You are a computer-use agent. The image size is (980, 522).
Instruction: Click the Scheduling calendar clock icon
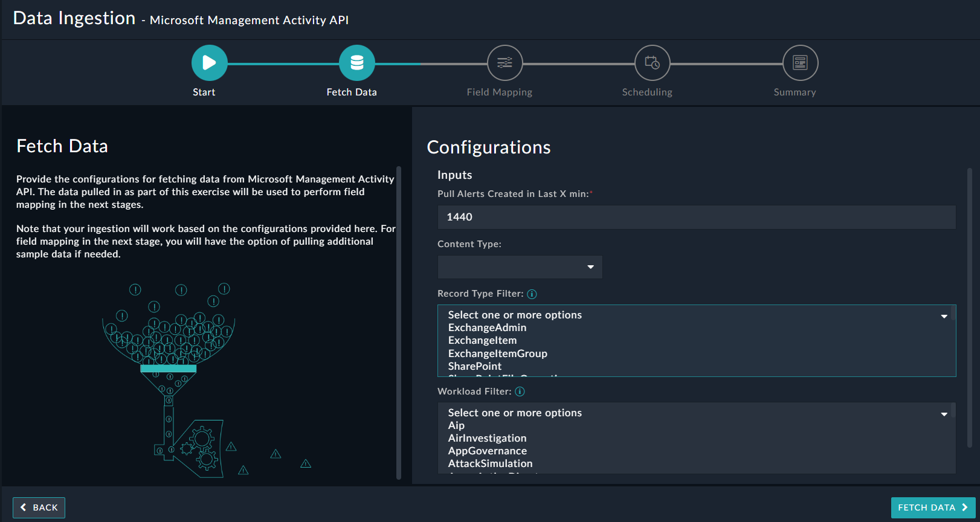[652, 63]
